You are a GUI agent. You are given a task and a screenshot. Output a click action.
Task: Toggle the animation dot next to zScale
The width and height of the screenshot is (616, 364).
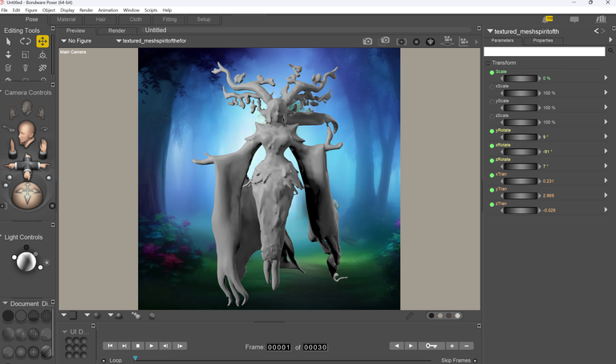click(492, 116)
